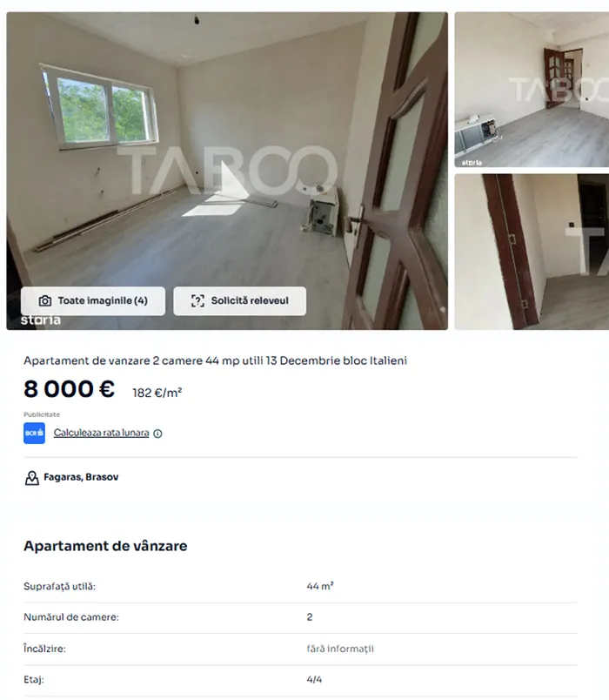Click the blue BCR bank logo

click(x=34, y=433)
